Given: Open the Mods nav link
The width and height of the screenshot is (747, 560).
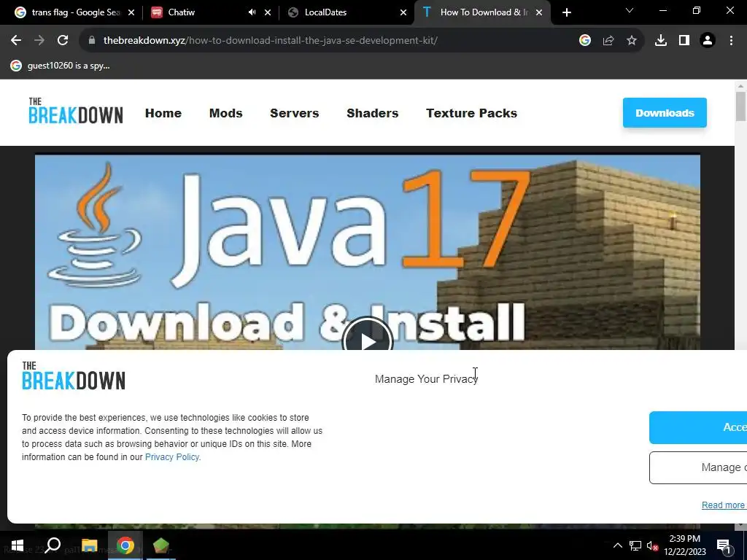Looking at the screenshot, I should (x=226, y=113).
